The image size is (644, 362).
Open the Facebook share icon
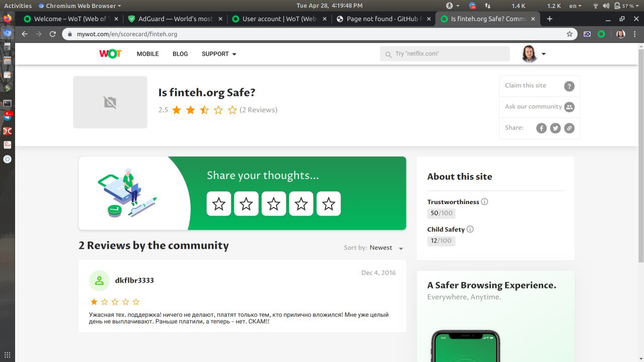click(541, 128)
